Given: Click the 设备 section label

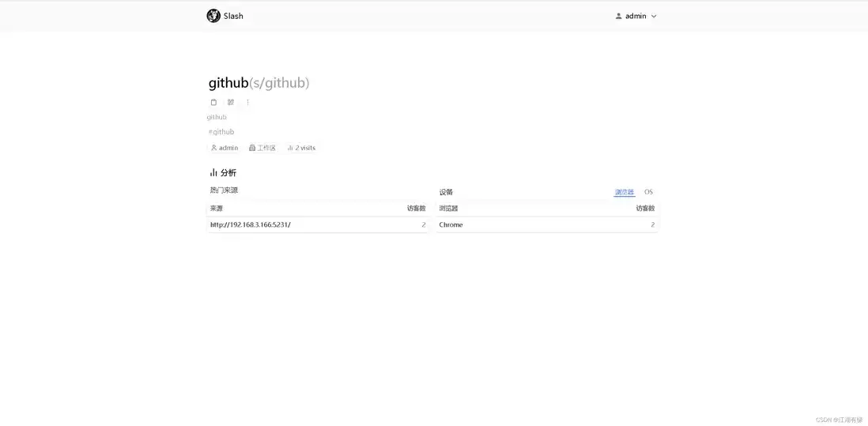Looking at the screenshot, I should click(x=446, y=192).
